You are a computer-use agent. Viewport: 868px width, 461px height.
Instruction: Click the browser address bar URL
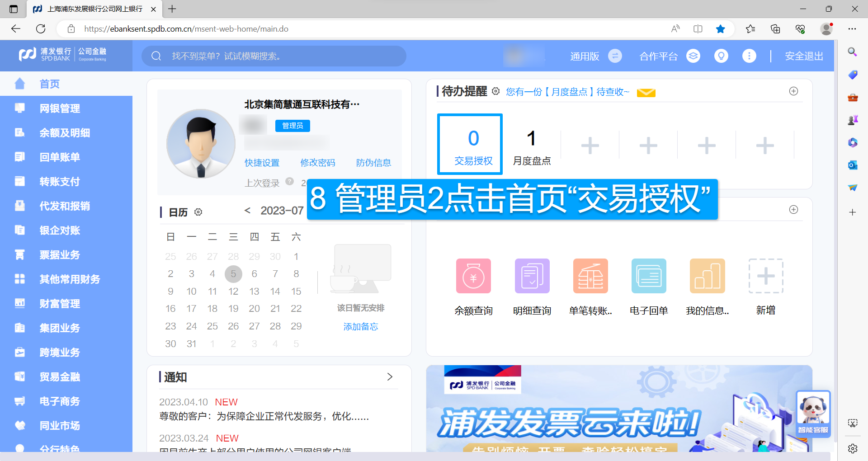pos(186,29)
